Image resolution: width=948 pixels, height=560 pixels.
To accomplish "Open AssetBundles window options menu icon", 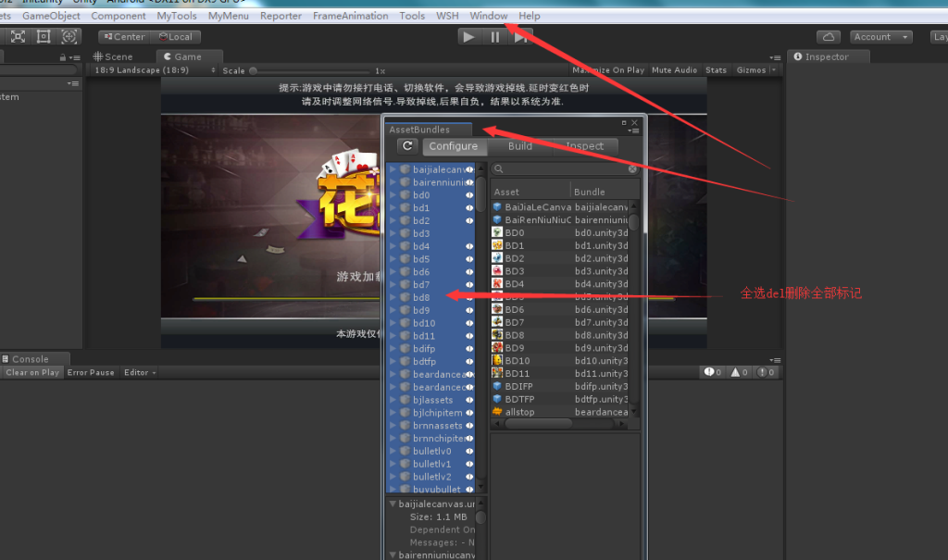I will pos(633,131).
